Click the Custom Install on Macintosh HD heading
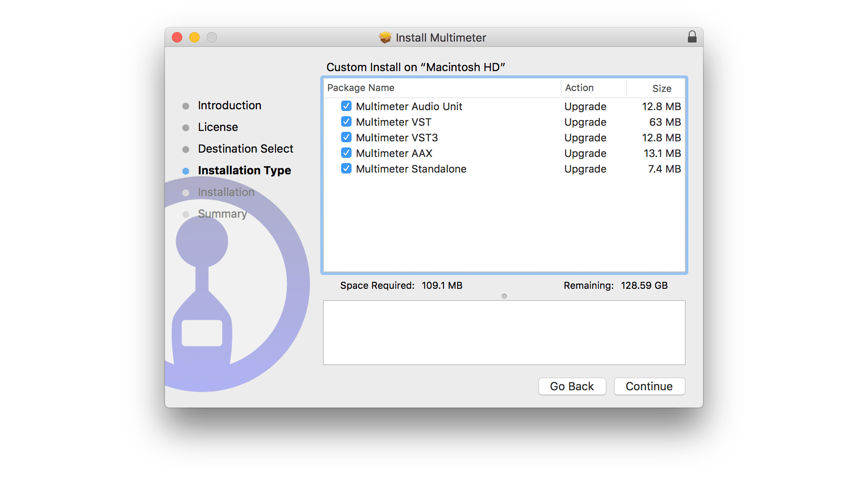The width and height of the screenshot is (868, 477). point(416,67)
